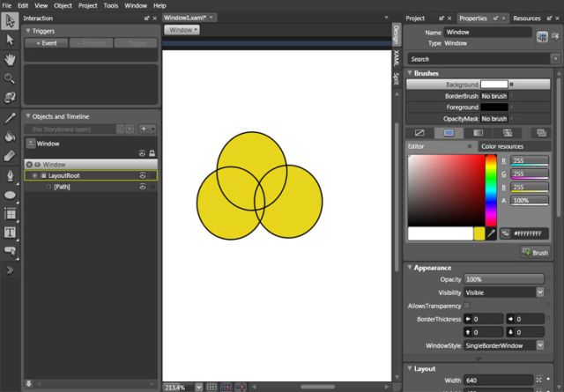
Task: Click the color eyedropper in editor
Action: 491,233
